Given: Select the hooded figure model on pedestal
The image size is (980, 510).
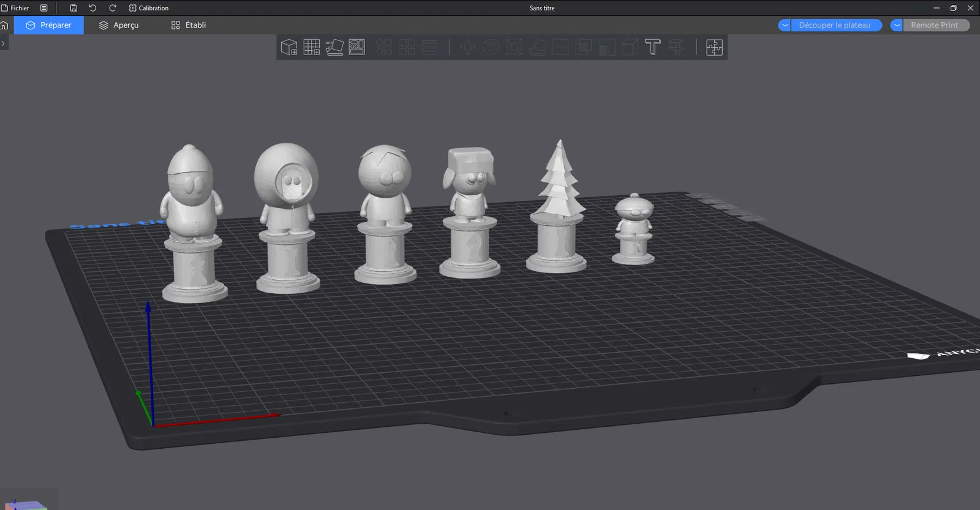Looking at the screenshot, I should pos(287,217).
